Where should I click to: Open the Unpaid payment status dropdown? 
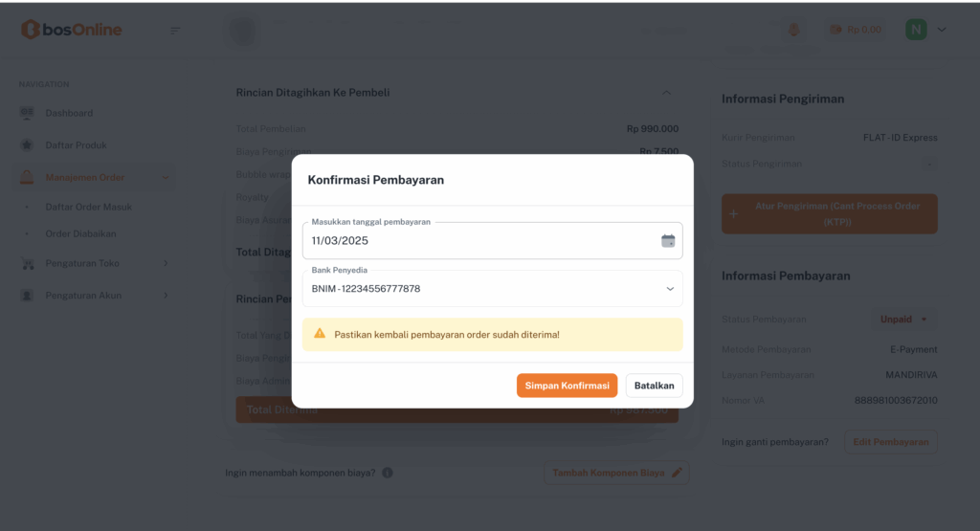(x=903, y=320)
